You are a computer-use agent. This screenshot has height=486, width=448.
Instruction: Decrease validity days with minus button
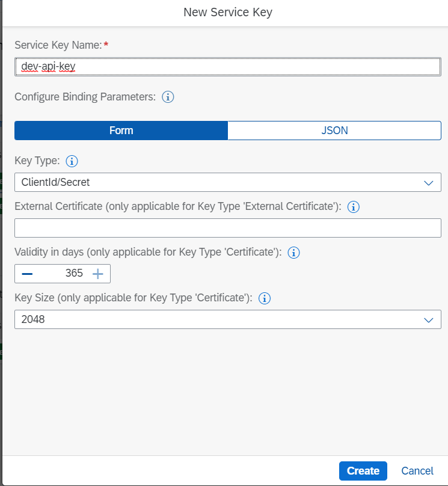[27, 274]
